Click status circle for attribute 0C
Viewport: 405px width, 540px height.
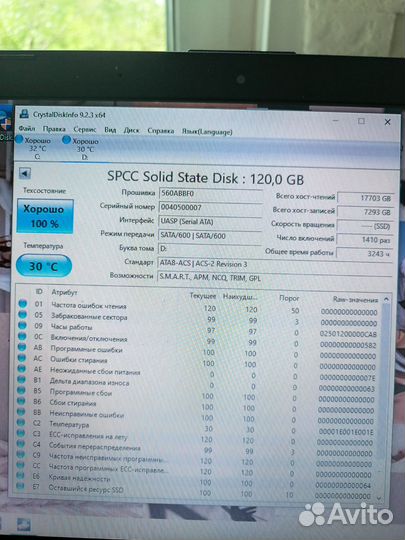coord(22,336)
